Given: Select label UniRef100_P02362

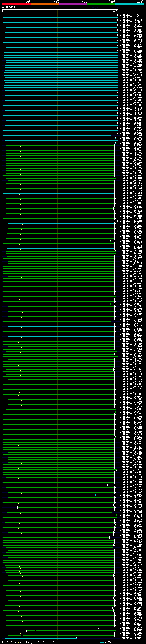Looking at the screenshot, I should (x=131, y=181).
